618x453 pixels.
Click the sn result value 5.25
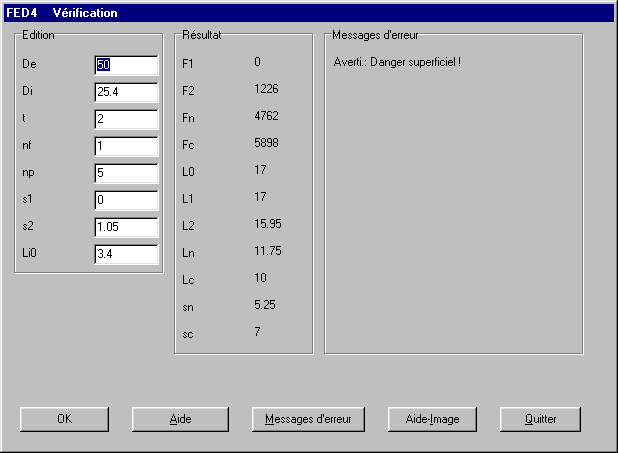(264, 306)
